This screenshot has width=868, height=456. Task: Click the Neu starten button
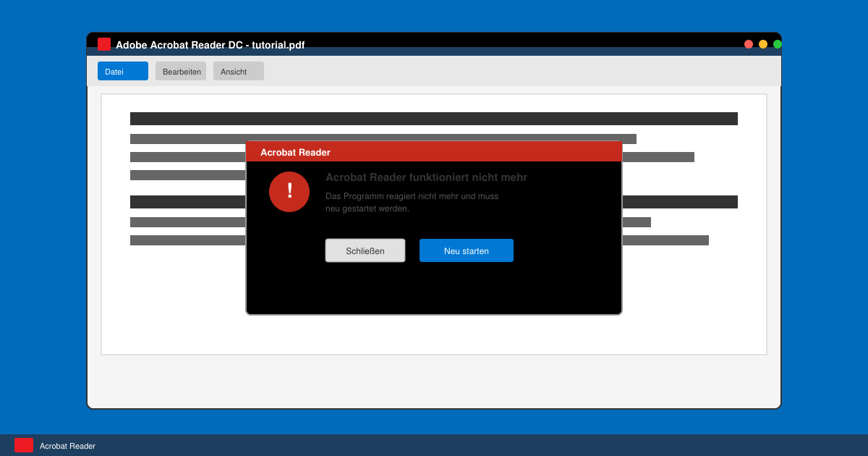[x=467, y=250]
